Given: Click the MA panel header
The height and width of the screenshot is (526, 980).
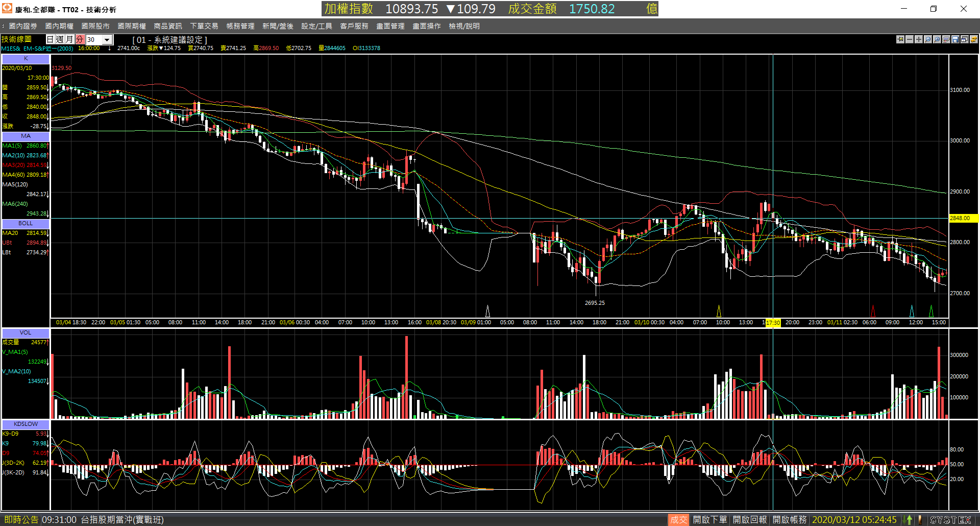Looking at the screenshot, I should (x=26, y=136).
